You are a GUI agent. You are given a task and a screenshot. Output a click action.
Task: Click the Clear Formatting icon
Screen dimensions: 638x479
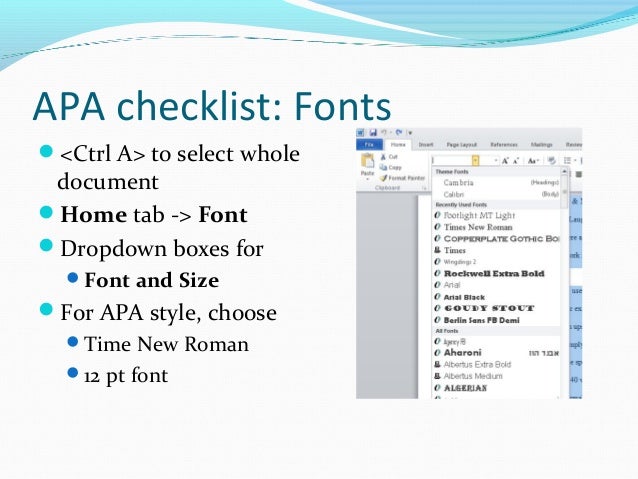pos(552,160)
